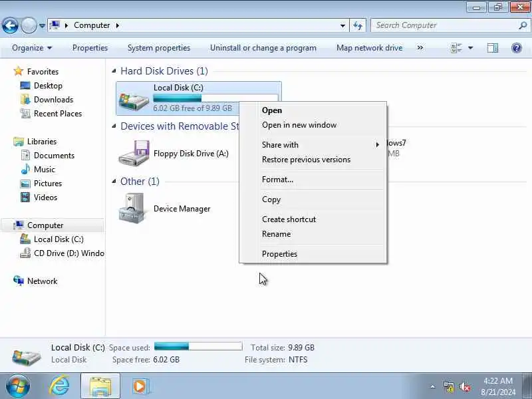This screenshot has width=532, height=399.
Task: Launch Windows Media Player from taskbar
Action: pos(140,386)
